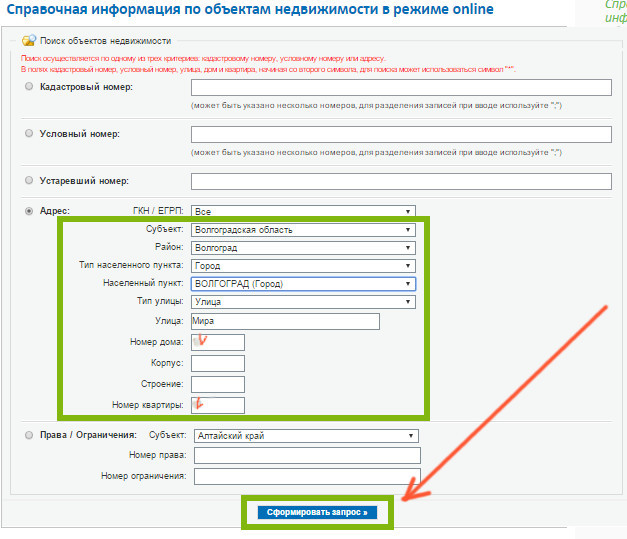This screenshot has height=539, width=627.
Task: Open the Тип населенного пункта dropdown
Action: [303, 266]
